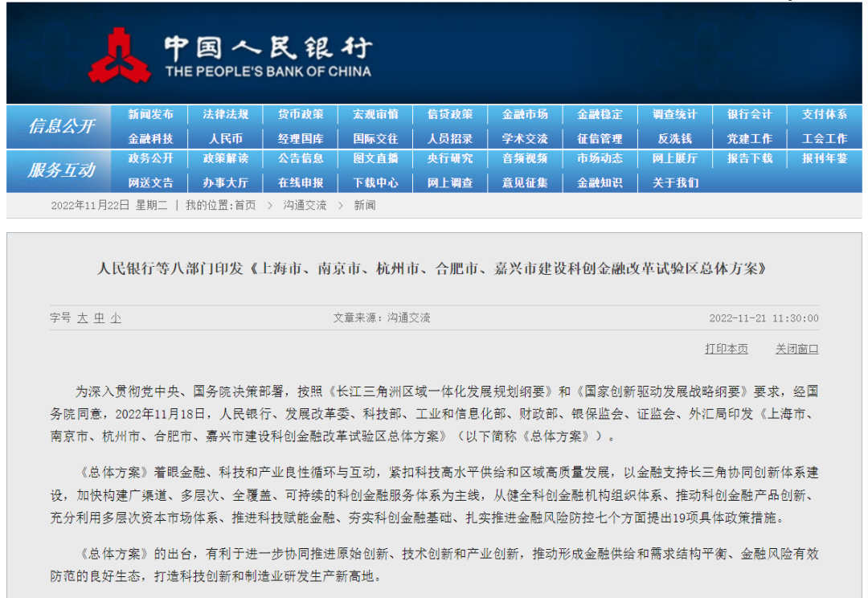Click the timestamp 2022-11-21 11:30:00

pos(764,318)
